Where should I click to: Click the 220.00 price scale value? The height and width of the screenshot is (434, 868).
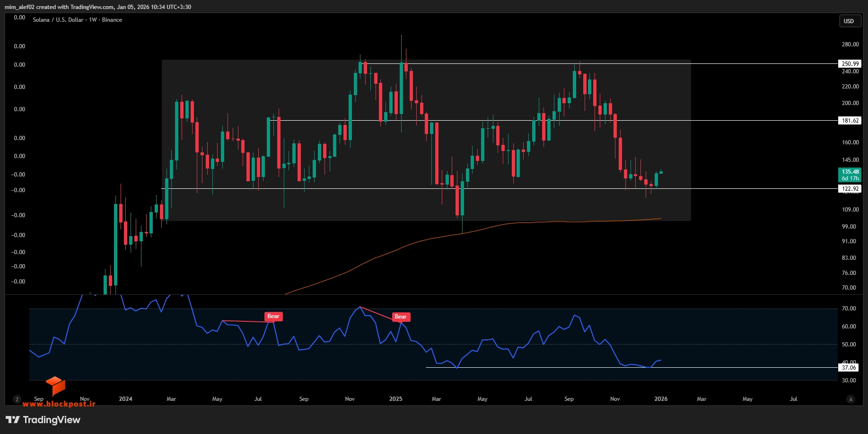[850, 87]
